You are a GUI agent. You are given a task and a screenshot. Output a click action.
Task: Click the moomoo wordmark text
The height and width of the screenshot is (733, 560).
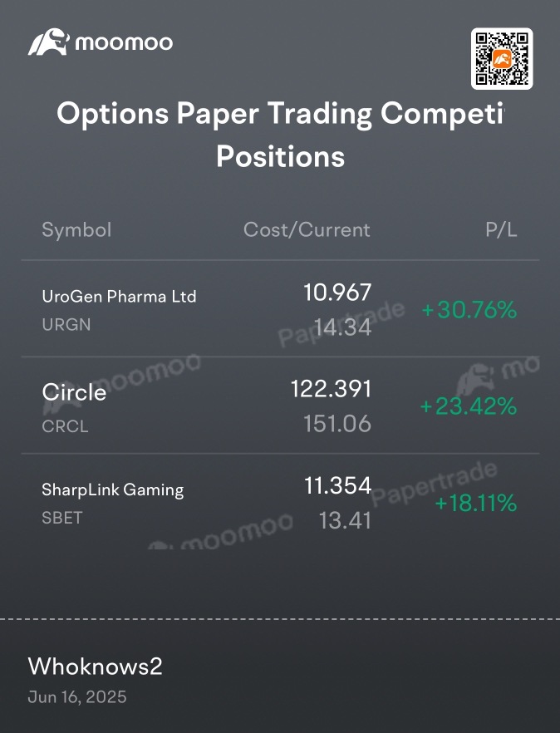(124, 43)
